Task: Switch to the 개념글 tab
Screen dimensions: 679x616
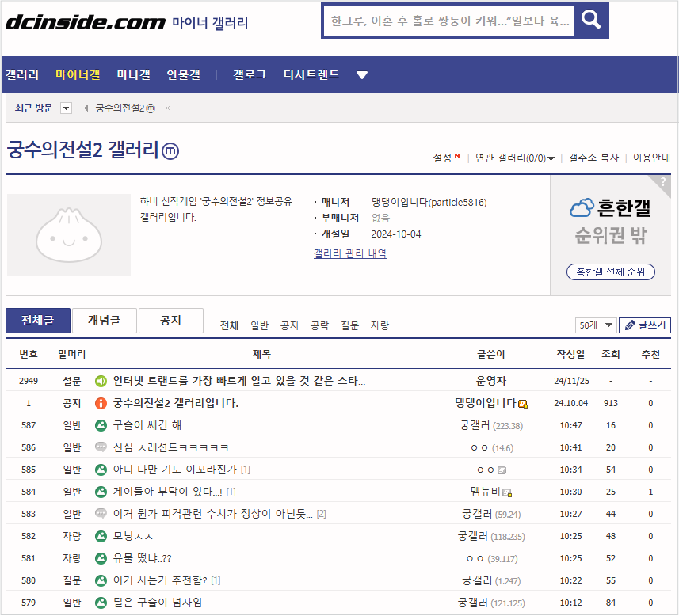Action: click(x=105, y=321)
